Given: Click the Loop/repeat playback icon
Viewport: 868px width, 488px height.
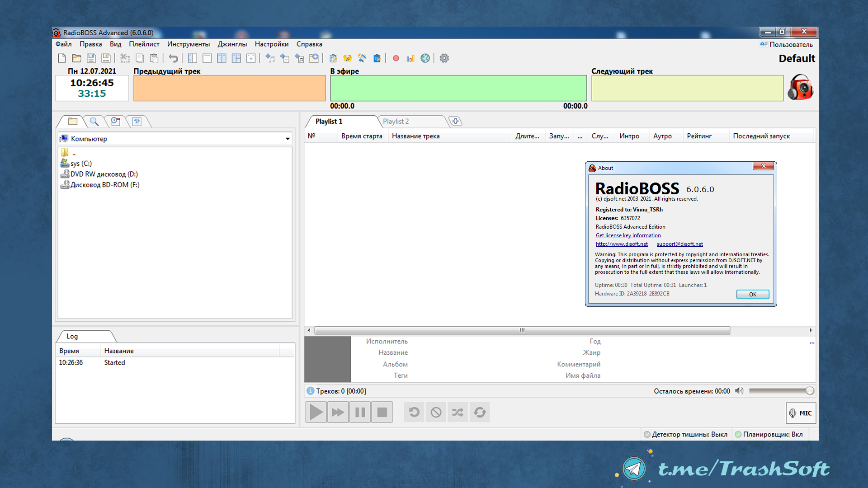Looking at the screenshot, I should click(x=480, y=412).
